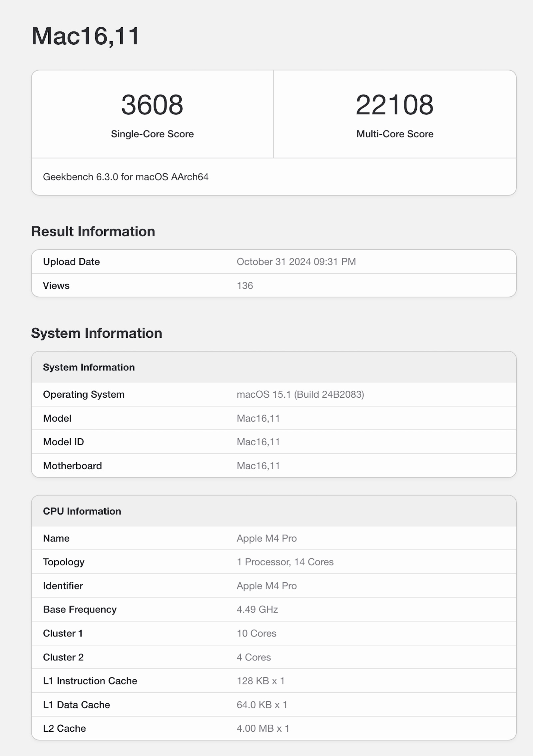Click the Mac16,11 page title
Viewport: 533px width, 756px height.
point(85,36)
